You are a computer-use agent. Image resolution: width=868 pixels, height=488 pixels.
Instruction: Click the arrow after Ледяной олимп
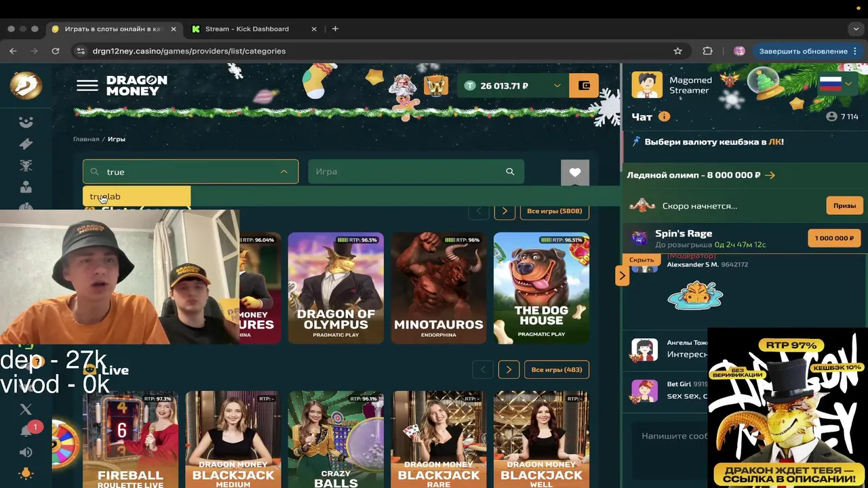pos(770,175)
